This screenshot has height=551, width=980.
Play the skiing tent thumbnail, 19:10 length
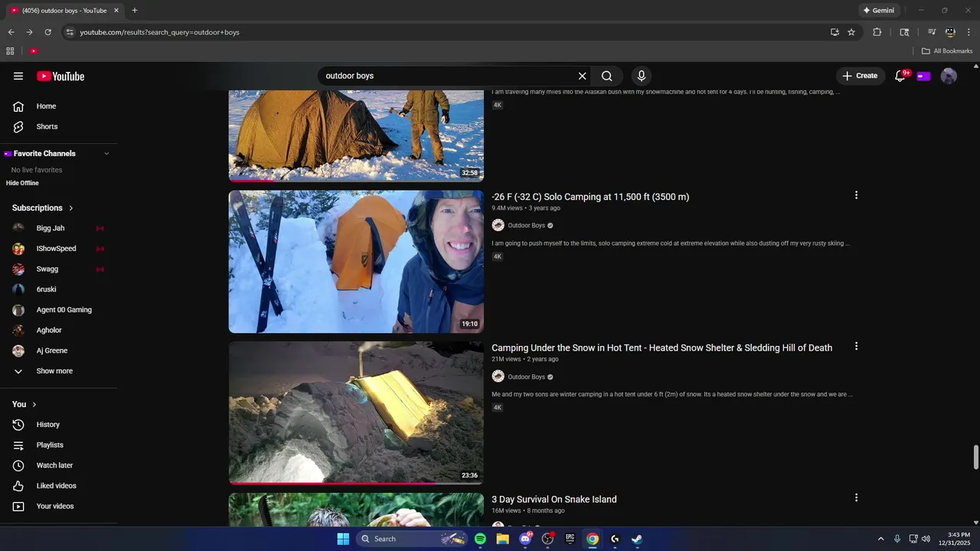[356, 262]
